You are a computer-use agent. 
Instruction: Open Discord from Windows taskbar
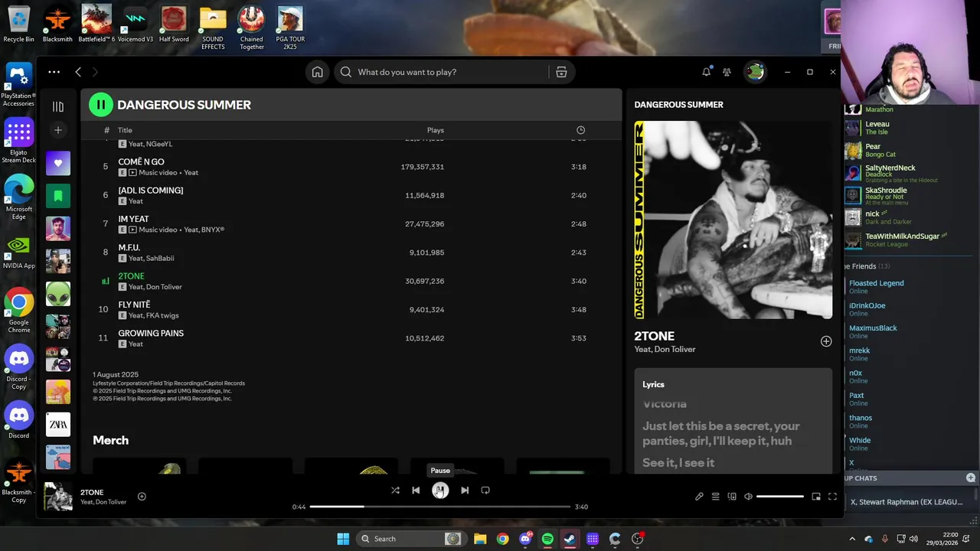point(525,539)
